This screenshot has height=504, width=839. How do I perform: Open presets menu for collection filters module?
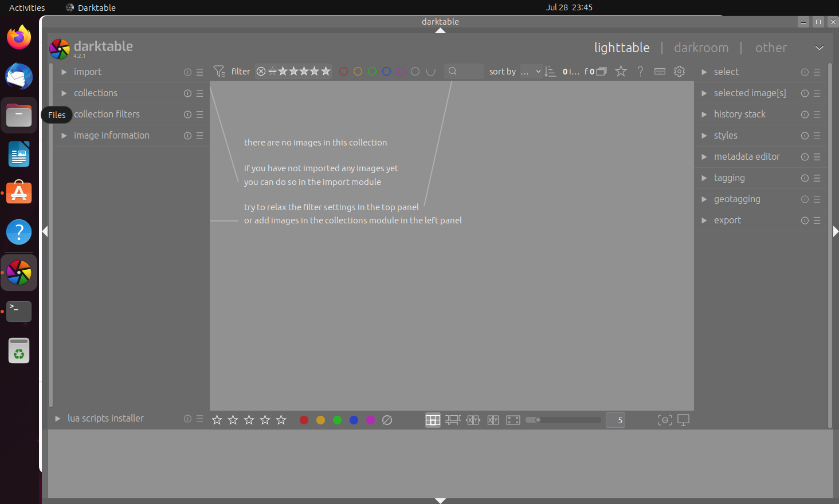[199, 115]
